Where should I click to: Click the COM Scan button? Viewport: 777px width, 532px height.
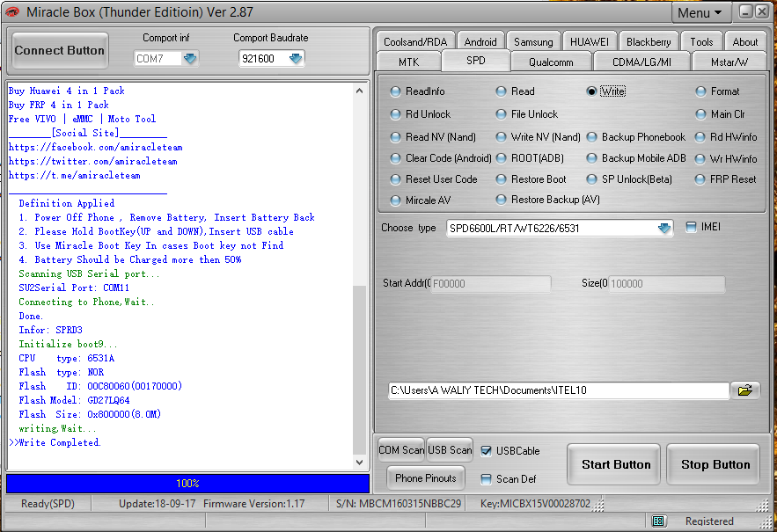[401, 449]
